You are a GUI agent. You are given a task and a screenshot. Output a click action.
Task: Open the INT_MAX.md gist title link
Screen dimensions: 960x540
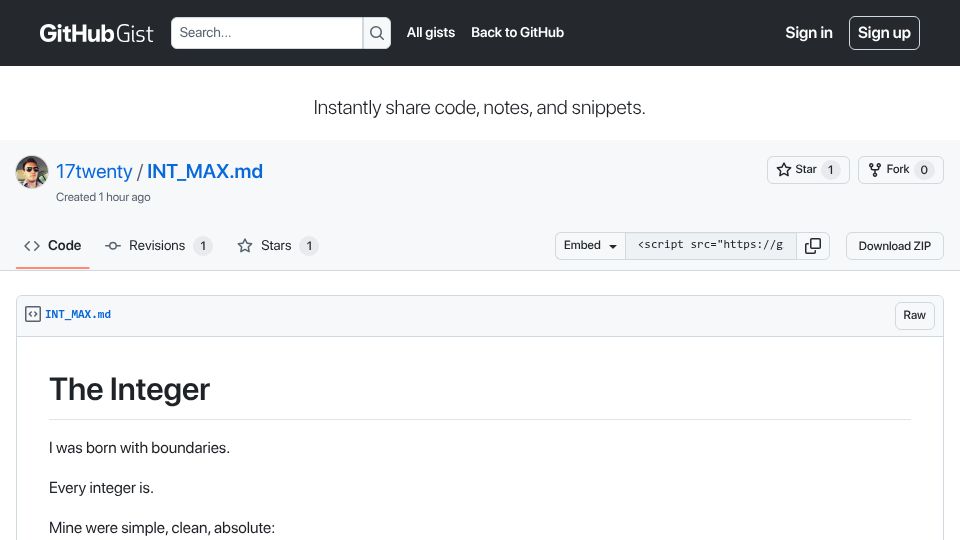point(204,171)
